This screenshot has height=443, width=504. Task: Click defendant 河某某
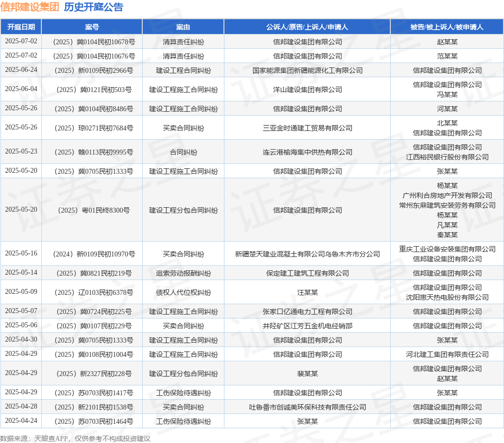tap(447, 109)
